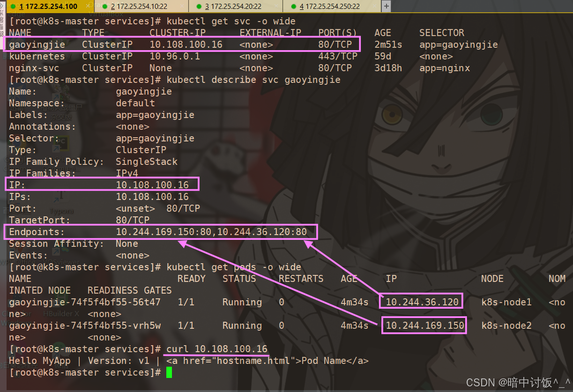Click endpoint 10.244.36.120:80
The width and height of the screenshot is (573, 392).
tap(262, 232)
